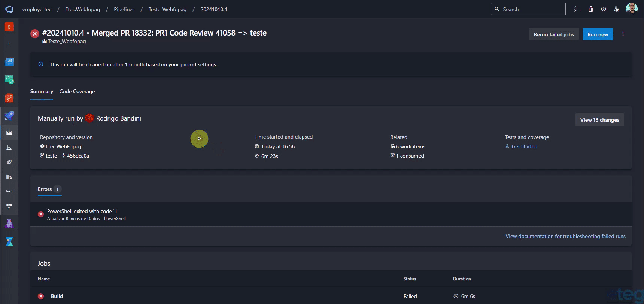Switch to the Code Coverage tab
Image resolution: width=644 pixels, height=304 pixels.
(77, 92)
